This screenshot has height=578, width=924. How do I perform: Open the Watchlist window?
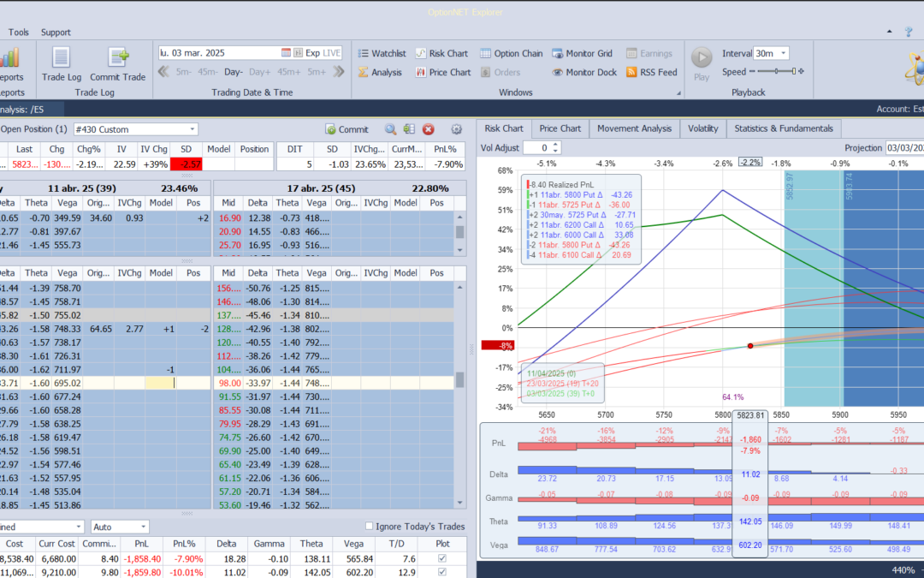pos(382,53)
